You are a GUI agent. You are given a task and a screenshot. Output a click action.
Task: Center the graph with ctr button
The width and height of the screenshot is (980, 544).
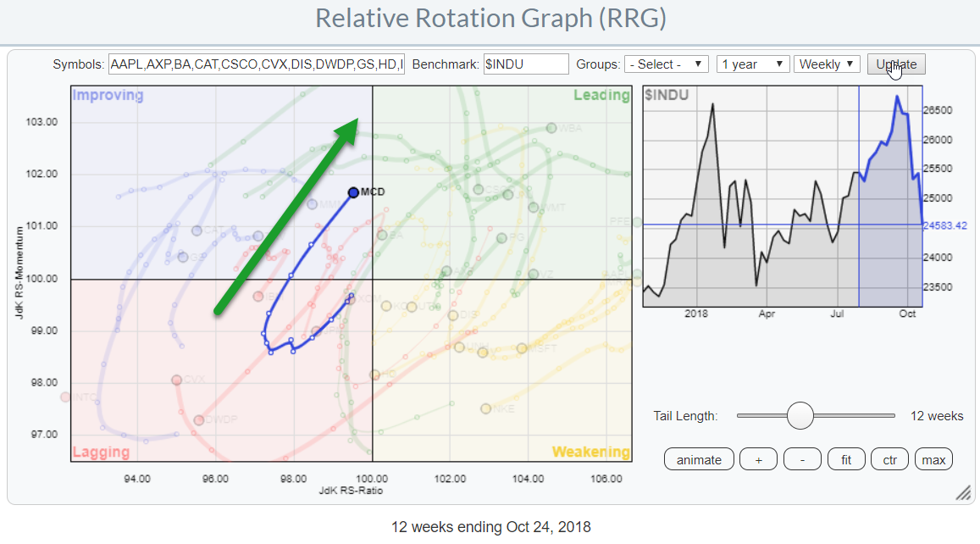[889, 459]
